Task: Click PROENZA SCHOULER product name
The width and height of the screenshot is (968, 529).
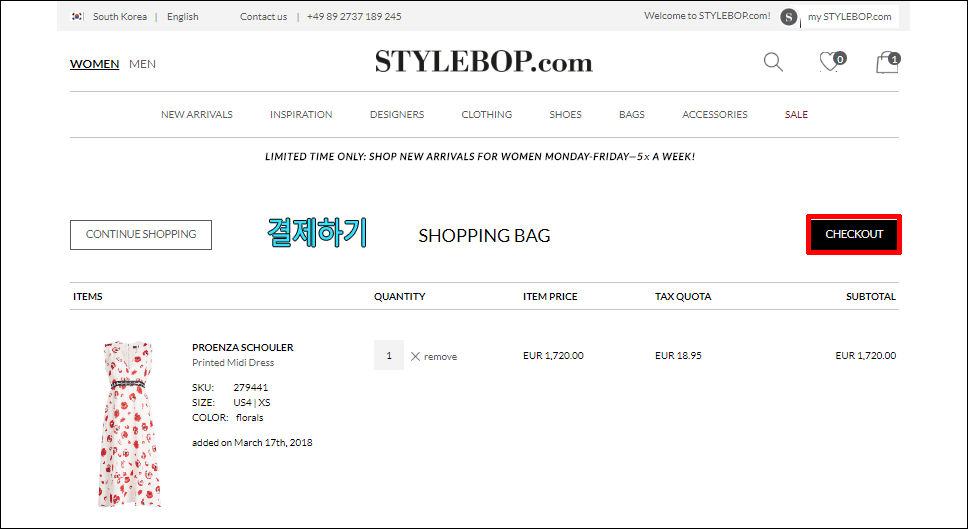Action: pyautogui.click(x=243, y=348)
